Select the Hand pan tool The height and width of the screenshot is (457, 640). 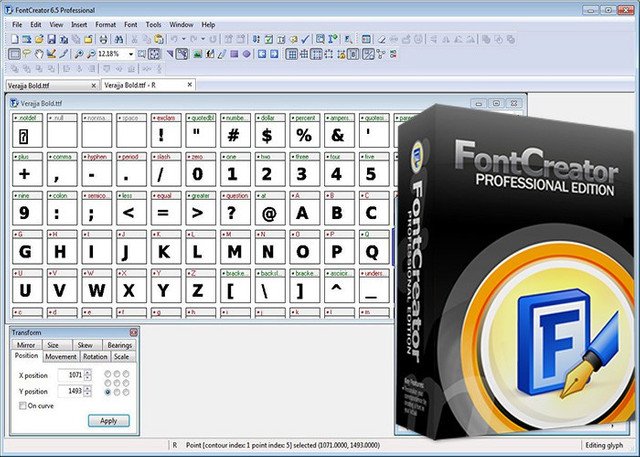pyautogui.click(x=39, y=54)
